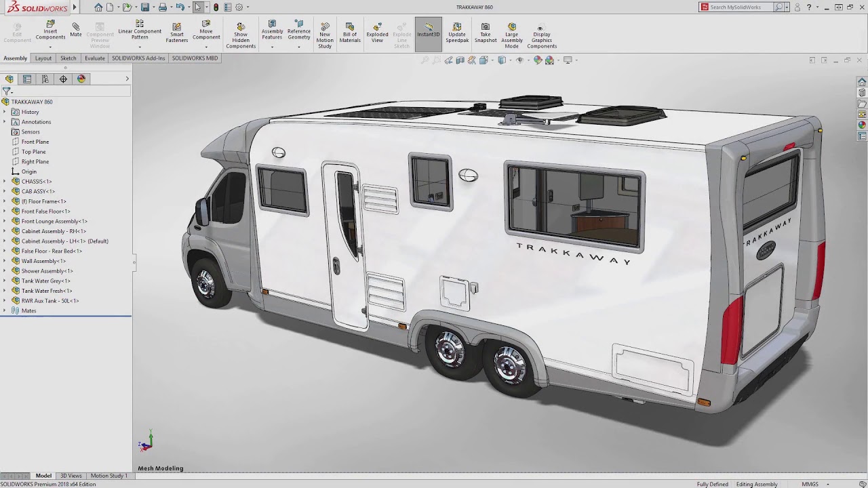
Task: Create a New Motion Study
Action: tap(325, 36)
